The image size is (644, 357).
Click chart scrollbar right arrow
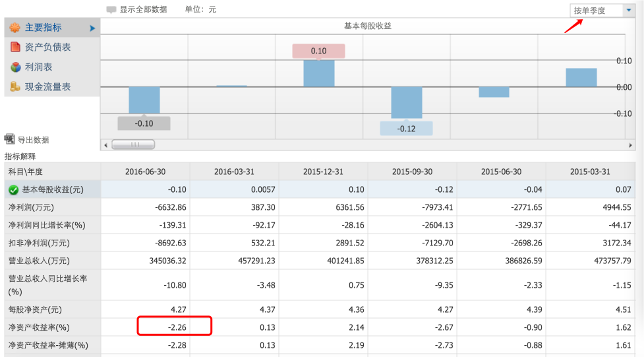click(630, 145)
